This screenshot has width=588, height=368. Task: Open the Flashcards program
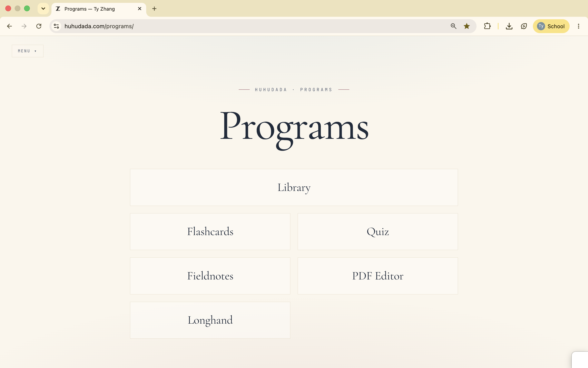coord(210,232)
